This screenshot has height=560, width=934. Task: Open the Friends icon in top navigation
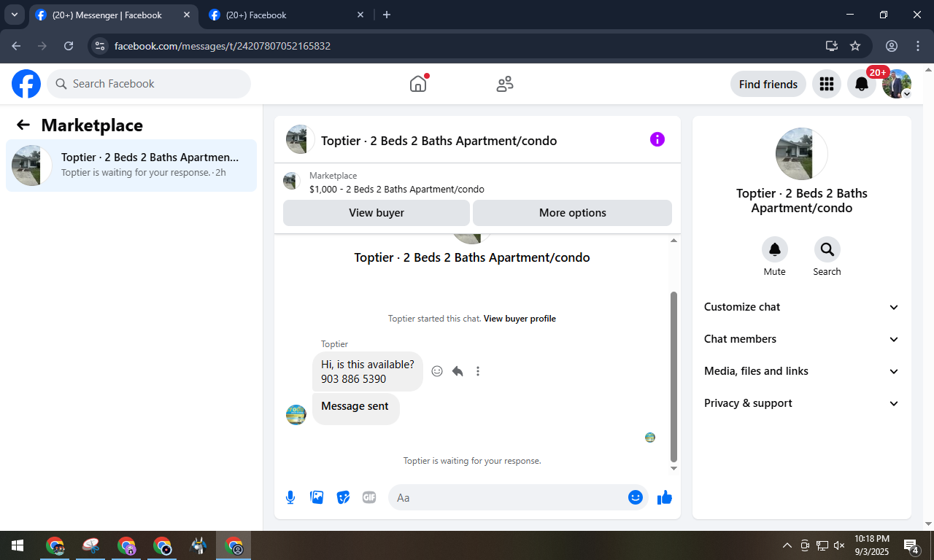click(504, 84)
